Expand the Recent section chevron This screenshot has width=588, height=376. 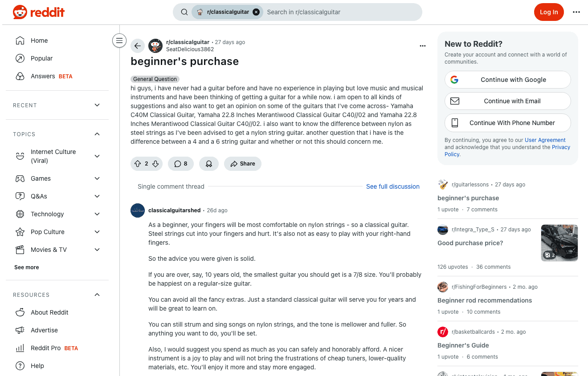pos(97,105)
